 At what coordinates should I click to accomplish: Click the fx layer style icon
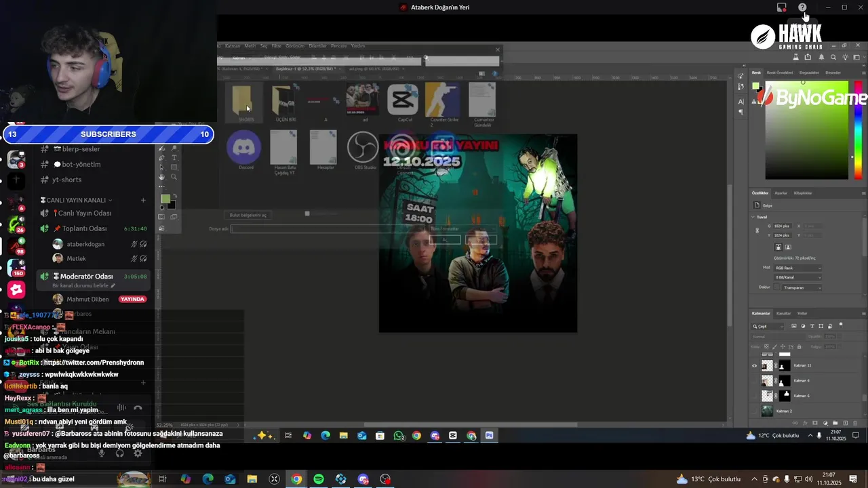pos(805,423)
